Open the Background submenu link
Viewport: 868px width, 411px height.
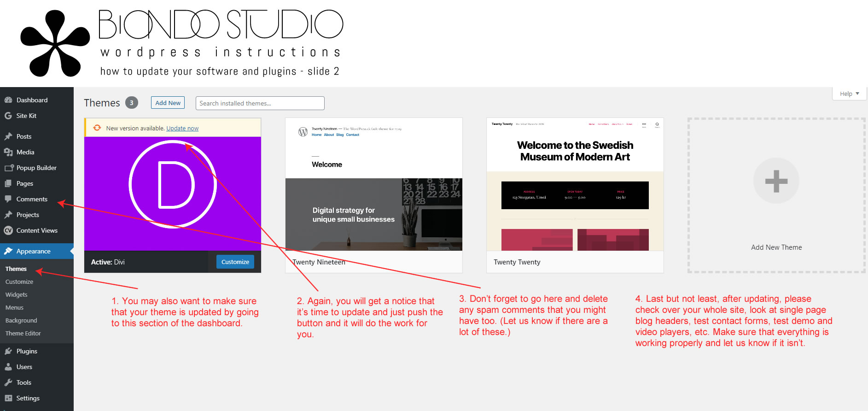point(21,320)
